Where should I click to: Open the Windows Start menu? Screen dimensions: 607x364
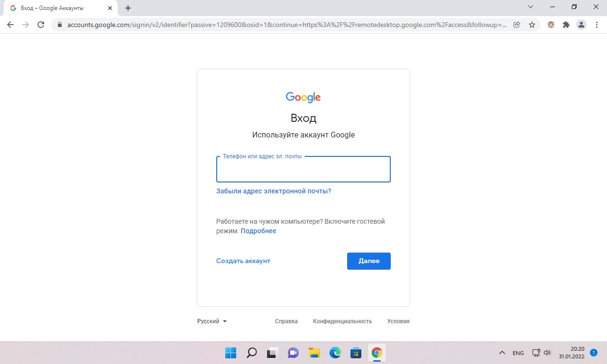click(230, 353)
